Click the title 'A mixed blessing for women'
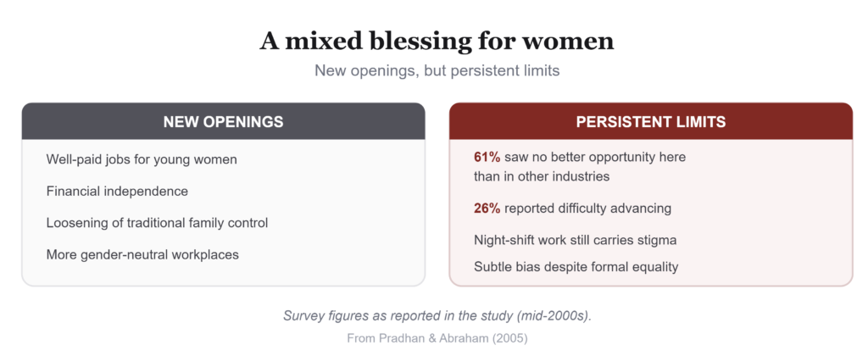Screen dimensions: 868x362 [x=437, y=42]
